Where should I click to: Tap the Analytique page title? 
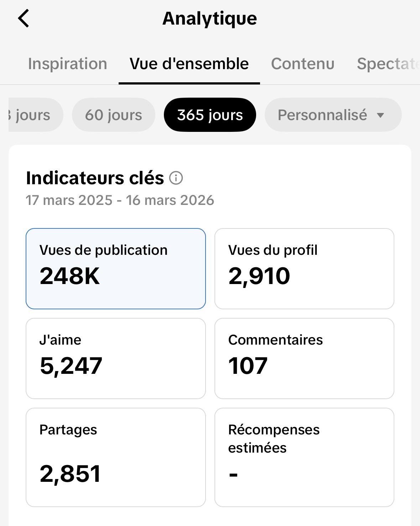pyautogui.click(x=210, y=19)
